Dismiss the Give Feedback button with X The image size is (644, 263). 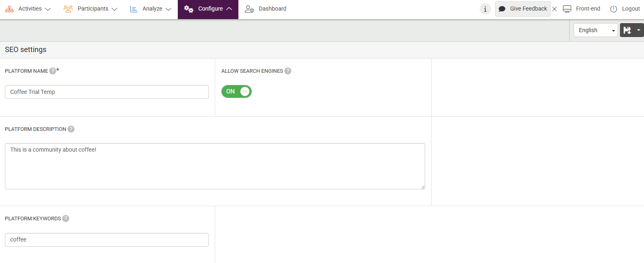click(x=554, y=9)
